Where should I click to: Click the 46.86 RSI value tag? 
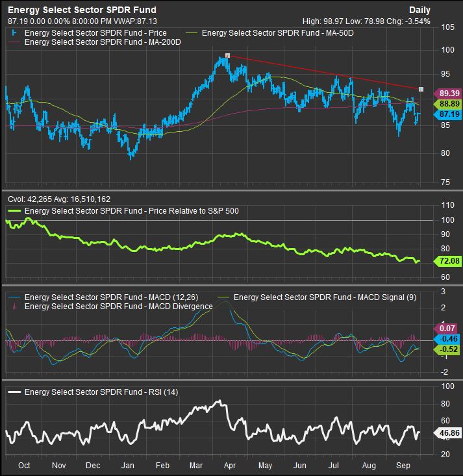[x=448, y=433]
